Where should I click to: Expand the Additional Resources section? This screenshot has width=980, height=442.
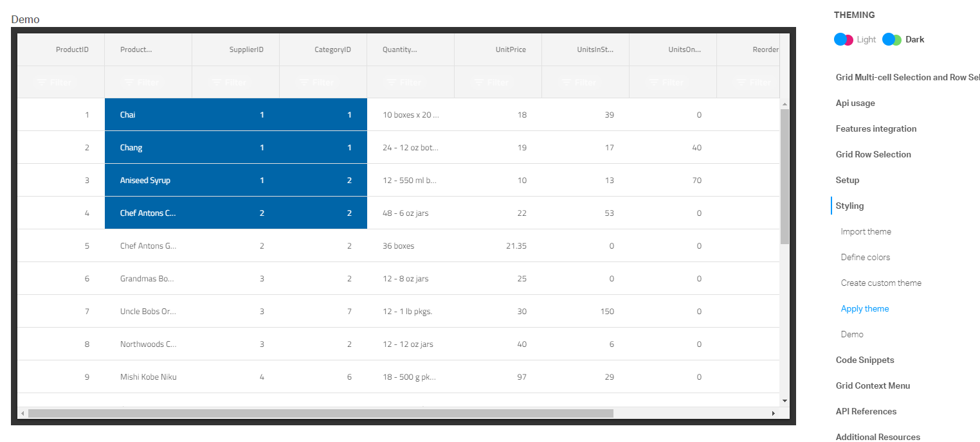tap(878, 437)
